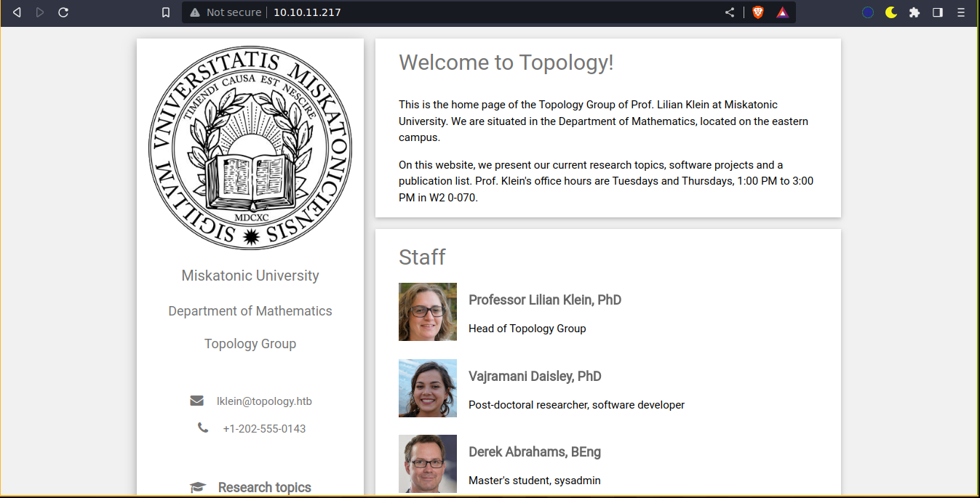Click the dark blue circle extension icon
980x498 pixels.
click(867, 12)
